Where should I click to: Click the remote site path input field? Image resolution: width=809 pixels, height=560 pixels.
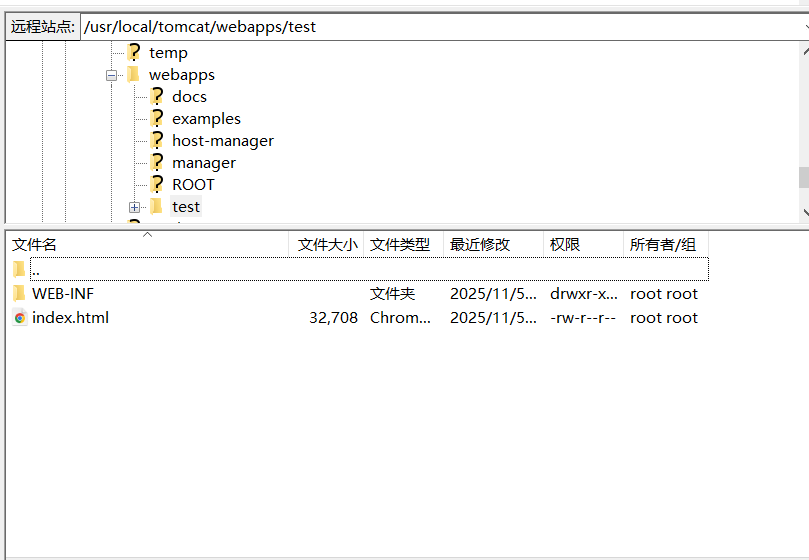(444, 27)
